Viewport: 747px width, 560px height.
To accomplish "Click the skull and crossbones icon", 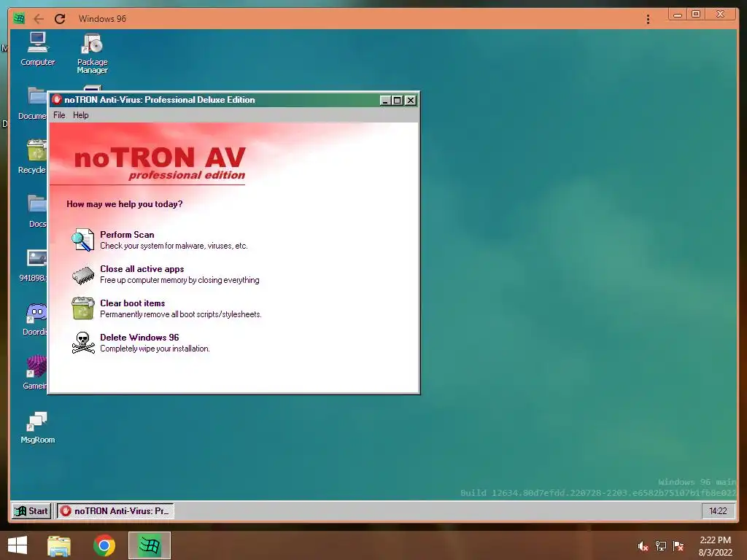I will coord(83,343).
